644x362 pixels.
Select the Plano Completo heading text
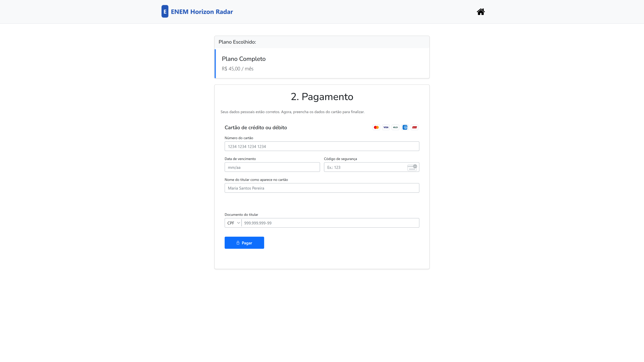coord(244,59)
